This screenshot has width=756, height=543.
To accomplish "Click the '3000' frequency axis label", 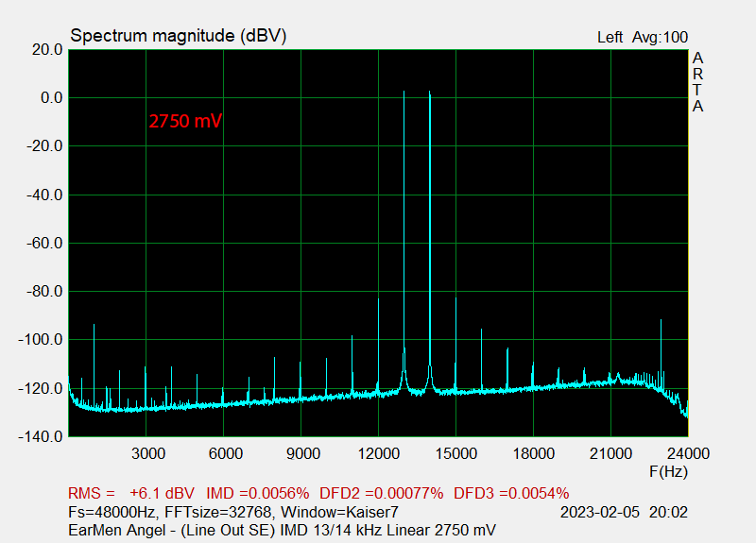I will click(148, 454).
